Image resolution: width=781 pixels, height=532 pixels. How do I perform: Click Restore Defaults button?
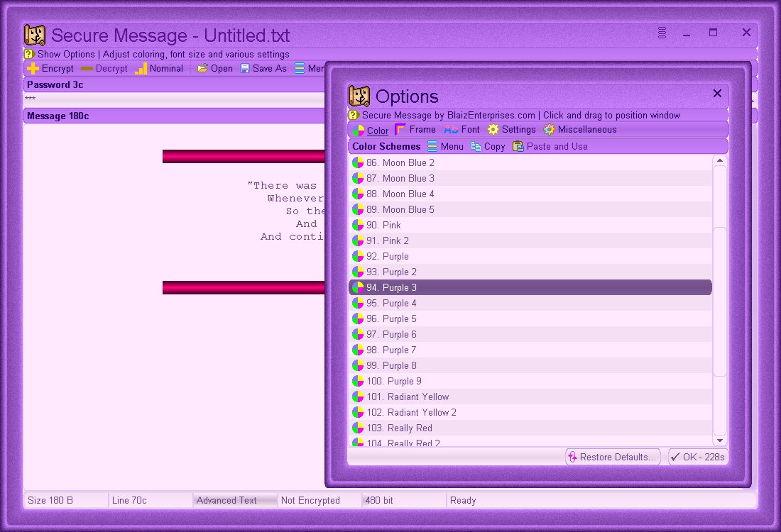[x=613, y=457]
